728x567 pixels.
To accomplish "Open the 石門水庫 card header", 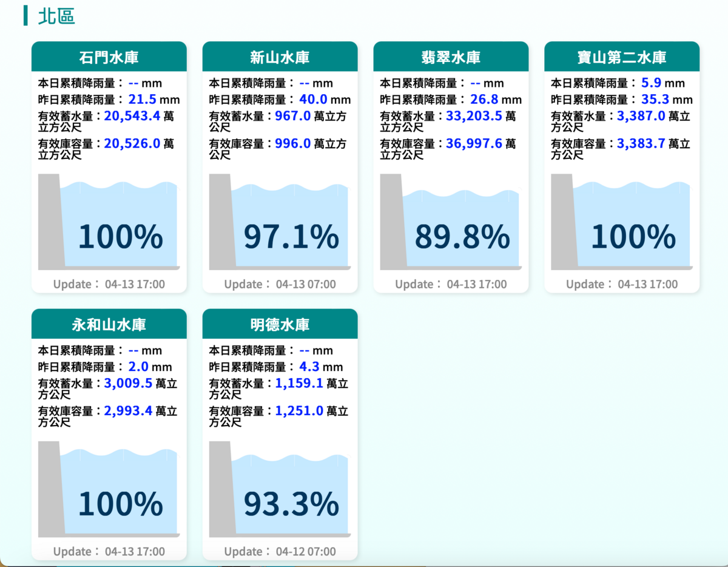I will 109,57.
